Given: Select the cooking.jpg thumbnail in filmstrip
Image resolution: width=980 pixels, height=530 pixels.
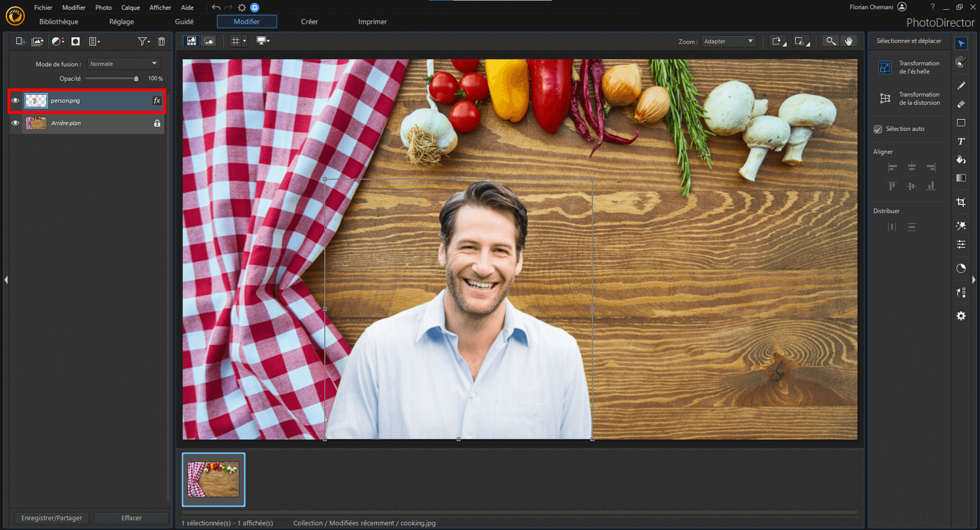Looking at the screenshot, I should [x=214, y=480].
